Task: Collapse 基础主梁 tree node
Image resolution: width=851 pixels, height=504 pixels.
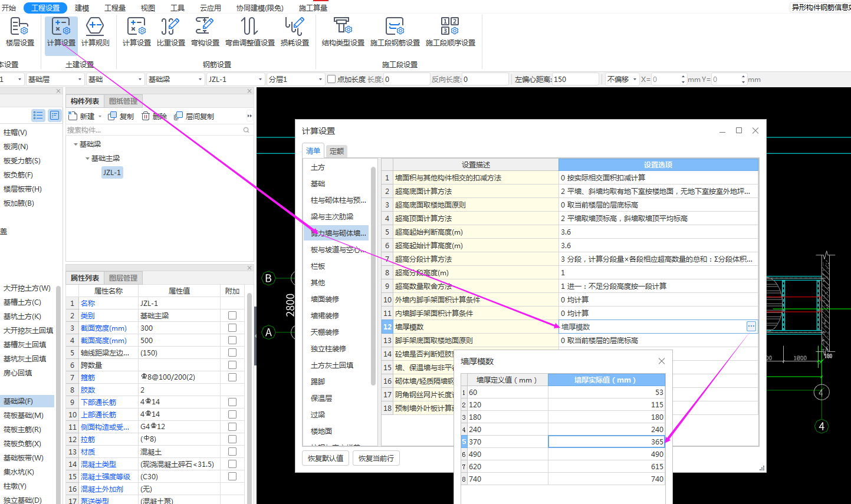Action: (87, 159)
